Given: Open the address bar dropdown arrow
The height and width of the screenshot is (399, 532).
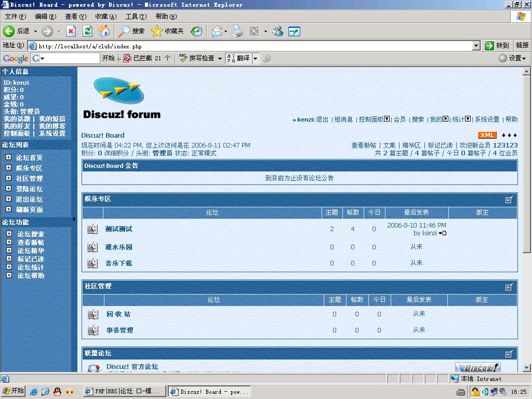Looking at the screenshot, I should [476, 46].
